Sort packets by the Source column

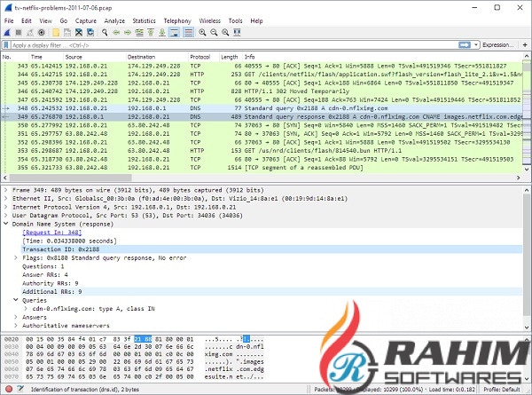click(x=94, y=57)
